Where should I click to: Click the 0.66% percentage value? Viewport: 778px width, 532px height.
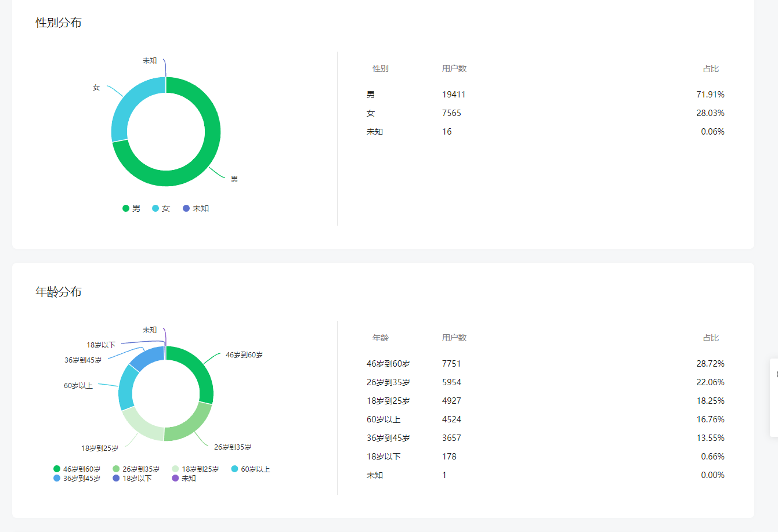coord(712,457)
